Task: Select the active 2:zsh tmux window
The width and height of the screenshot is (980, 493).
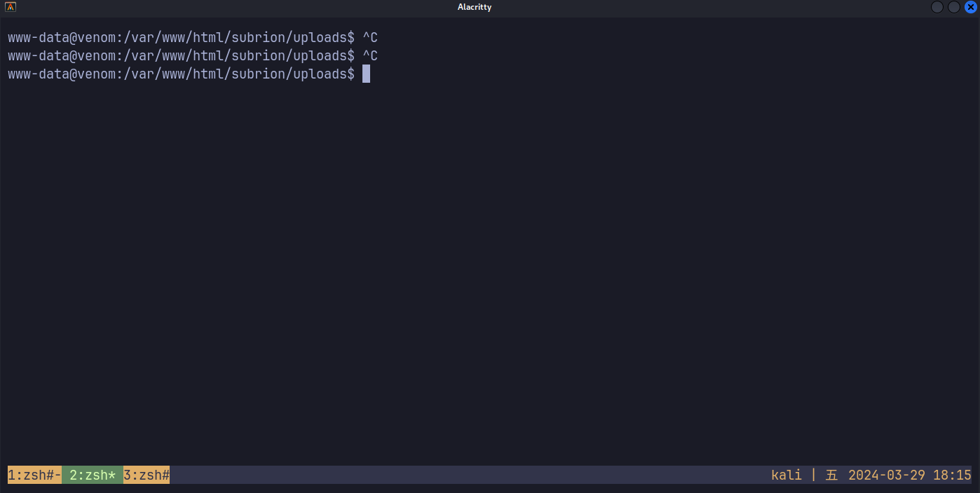Action: click(93, 475)
